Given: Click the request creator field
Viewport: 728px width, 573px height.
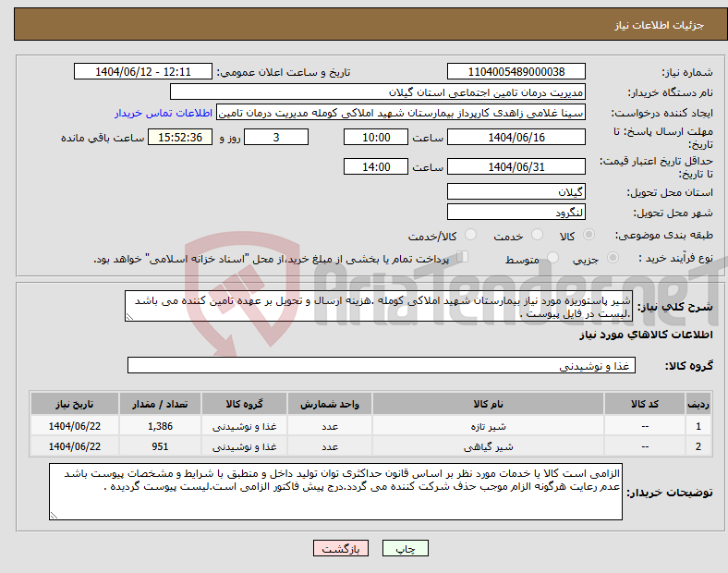Looking at the screenshot, I should tap(401, 113).
